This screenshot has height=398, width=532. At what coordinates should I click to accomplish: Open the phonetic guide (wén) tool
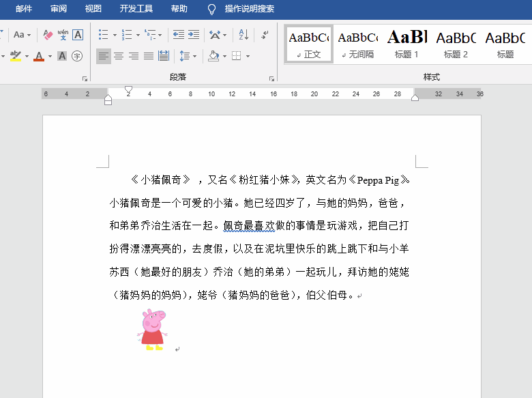[x=63, y=35]
